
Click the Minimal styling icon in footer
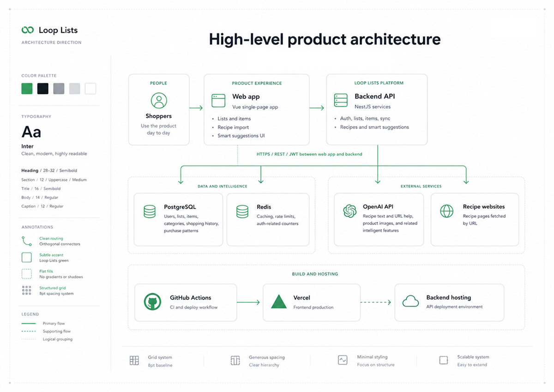343,360
